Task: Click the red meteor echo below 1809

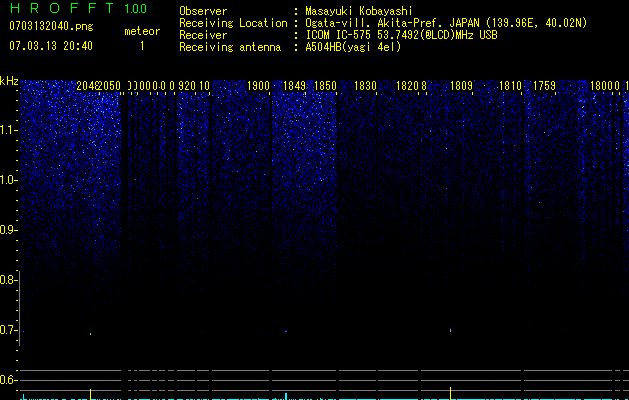Action: pos(450,330)
